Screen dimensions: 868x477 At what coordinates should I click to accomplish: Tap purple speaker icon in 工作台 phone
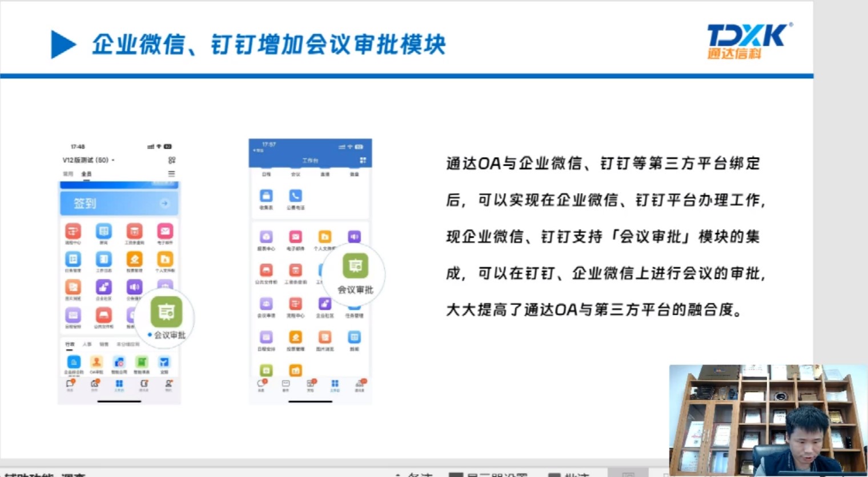click(354, 237)
